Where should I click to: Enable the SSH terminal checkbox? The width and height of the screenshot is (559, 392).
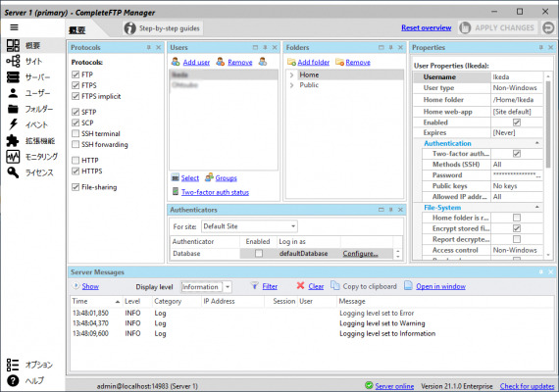click(x=76, y=133)
